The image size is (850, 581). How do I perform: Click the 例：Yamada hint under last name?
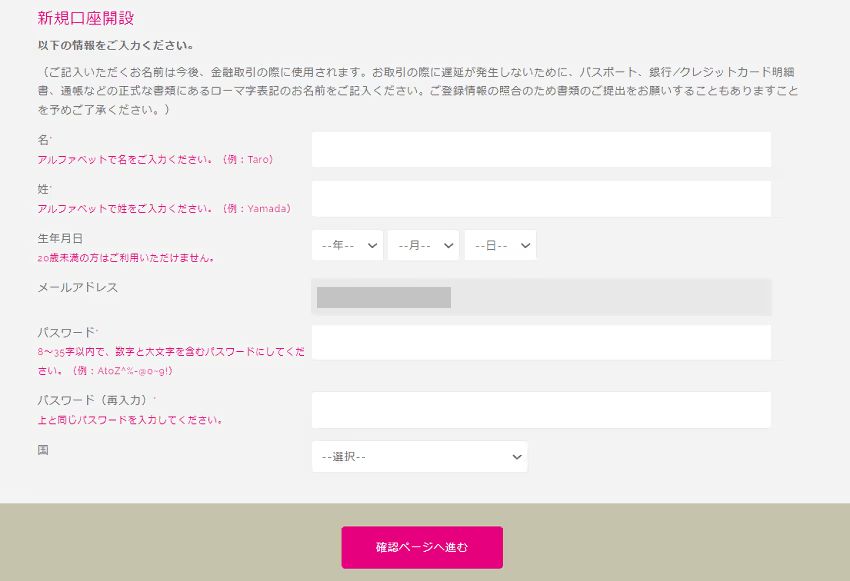pyautogui.click(x=264, y=209)
